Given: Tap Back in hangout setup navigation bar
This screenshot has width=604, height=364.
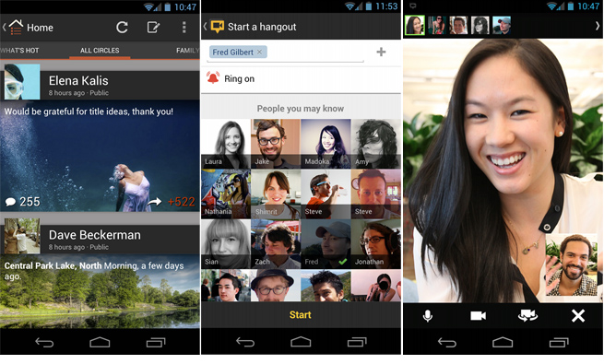Looking at the screenshot, I should coord(245,342).
